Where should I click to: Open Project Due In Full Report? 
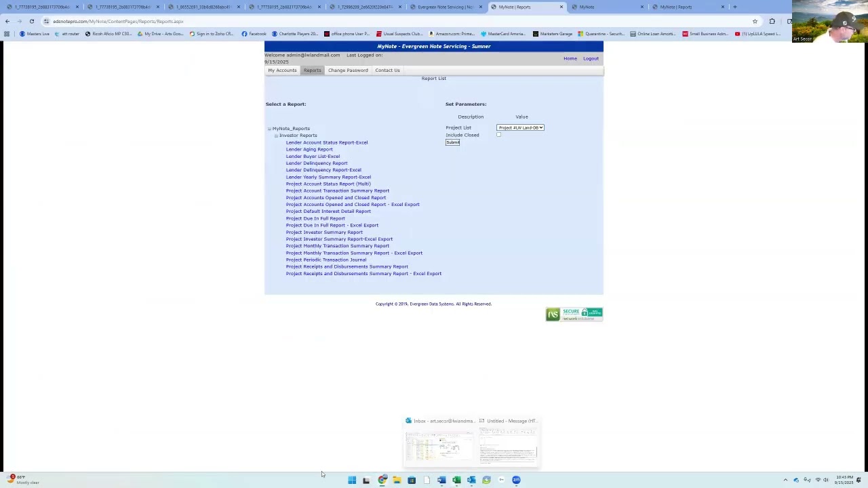coord(315,218)
